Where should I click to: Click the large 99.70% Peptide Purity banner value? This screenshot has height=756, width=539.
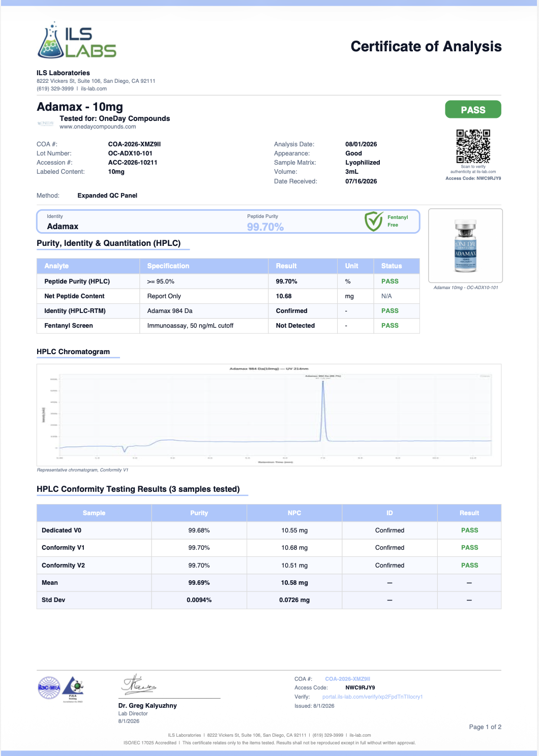(x=265, y=227)
